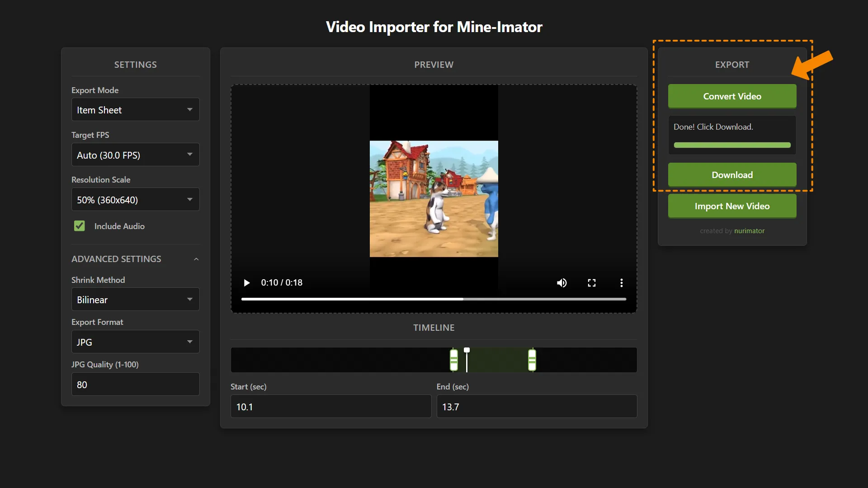868x488 pixels.
Task: Click the video preview thumbnail image
Action: pos(434,199)
